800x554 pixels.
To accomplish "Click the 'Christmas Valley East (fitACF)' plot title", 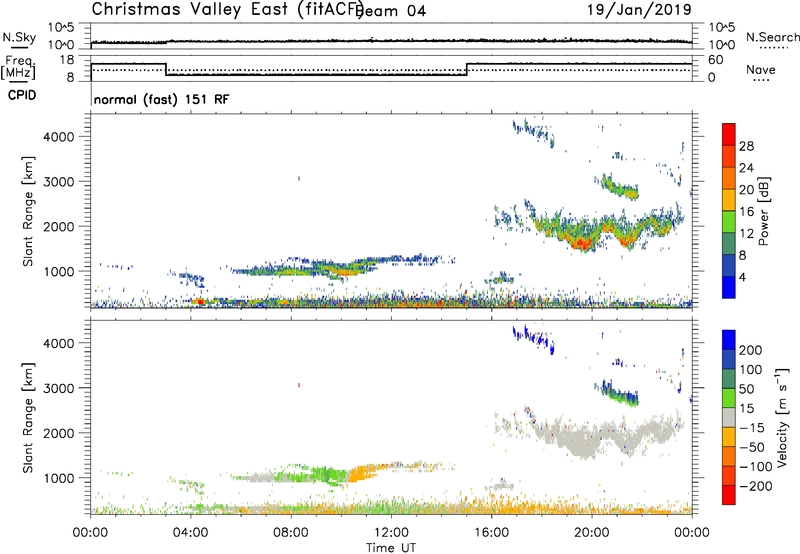I will (228, 9).
